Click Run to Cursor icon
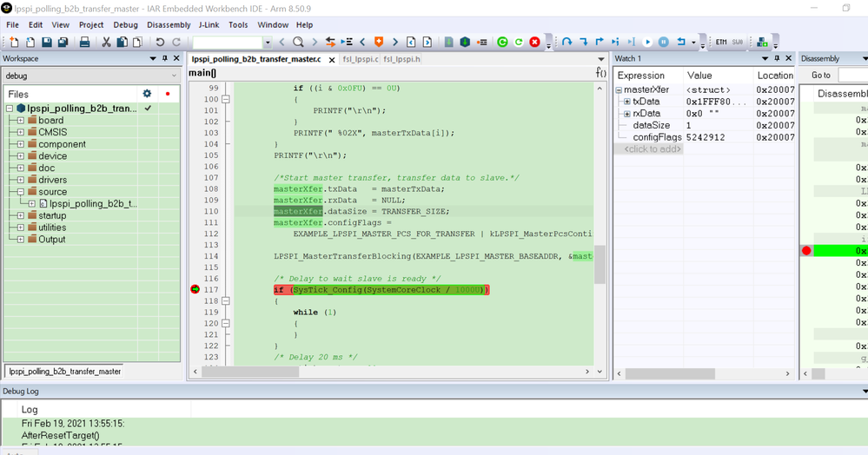 click(x=632, y=42)
